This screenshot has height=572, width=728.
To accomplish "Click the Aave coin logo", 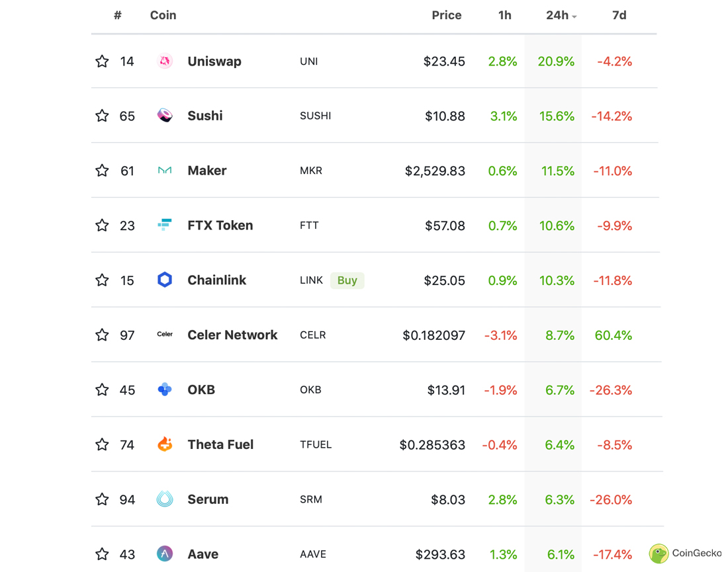I will [x=165, y=554].
